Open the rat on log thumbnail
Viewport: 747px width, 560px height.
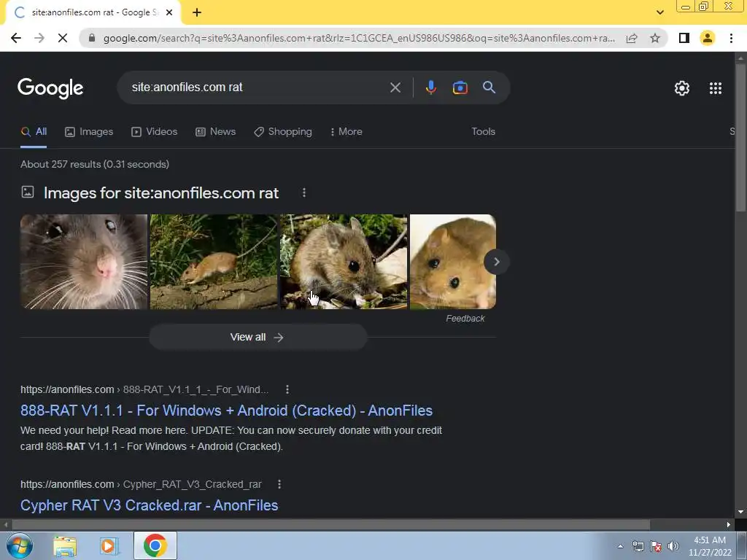tap(214, 262)
